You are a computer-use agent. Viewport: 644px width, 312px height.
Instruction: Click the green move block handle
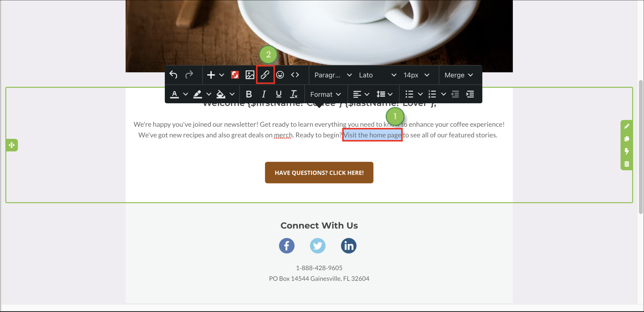click(12, 145)
